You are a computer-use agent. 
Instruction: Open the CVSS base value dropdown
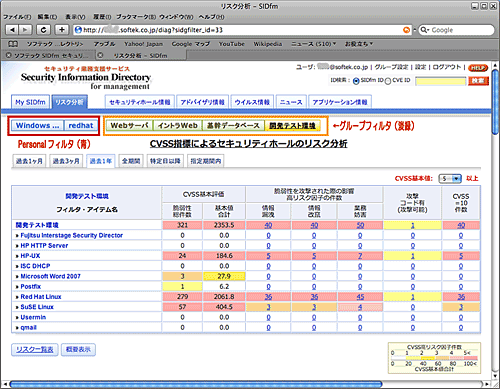coord(450,179)
